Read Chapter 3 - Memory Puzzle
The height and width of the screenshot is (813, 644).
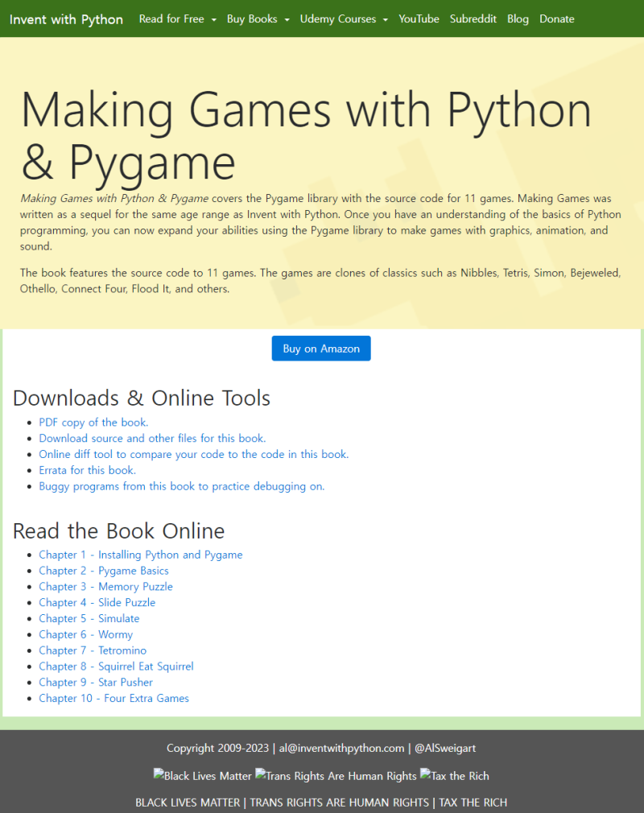click(x=105, y=587)
